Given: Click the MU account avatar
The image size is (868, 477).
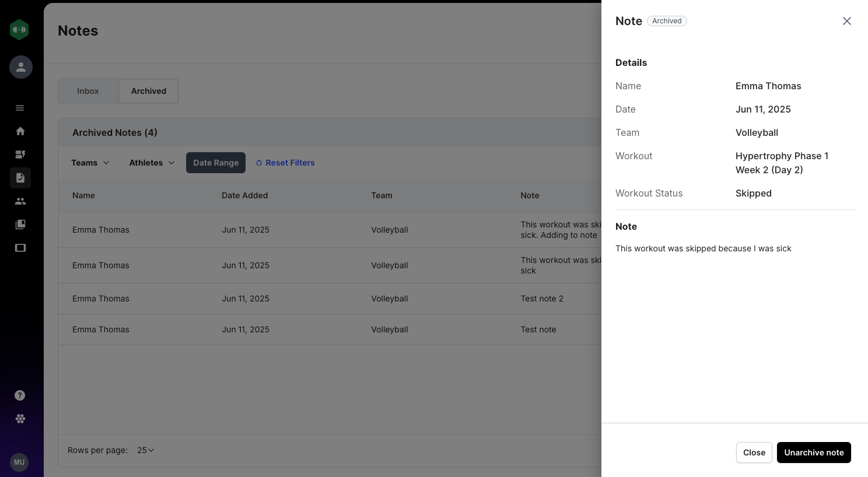Looking at the screenshot, I should (19, 462).
